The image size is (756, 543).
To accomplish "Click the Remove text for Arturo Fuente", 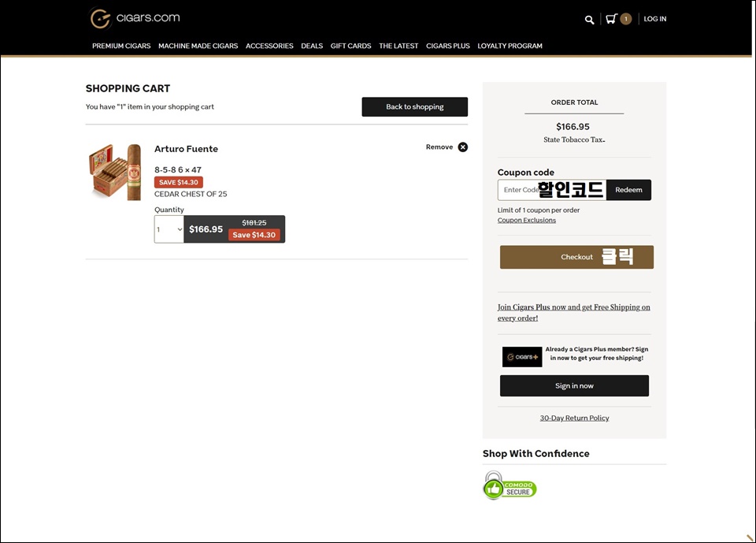I will coord(439,147).
